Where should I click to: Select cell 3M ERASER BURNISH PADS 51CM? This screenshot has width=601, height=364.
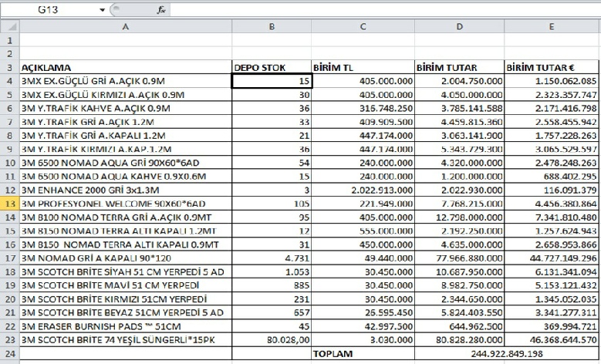coord(126,326)
